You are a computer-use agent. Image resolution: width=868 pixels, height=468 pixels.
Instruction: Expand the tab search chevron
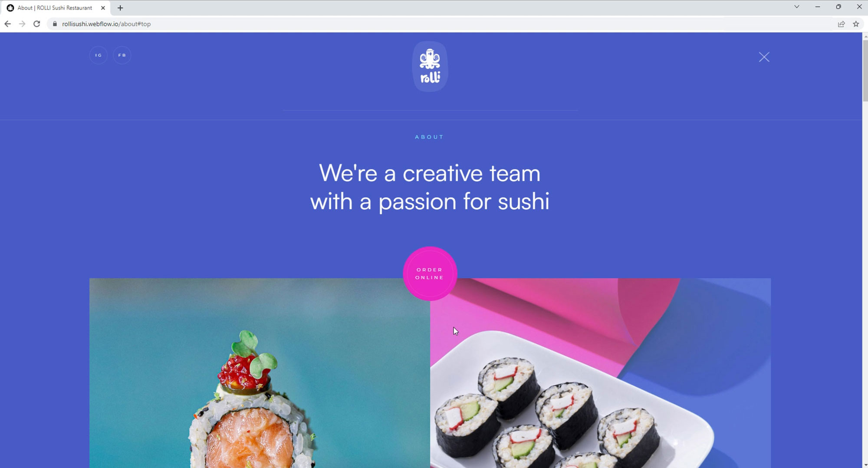point(797,7)
